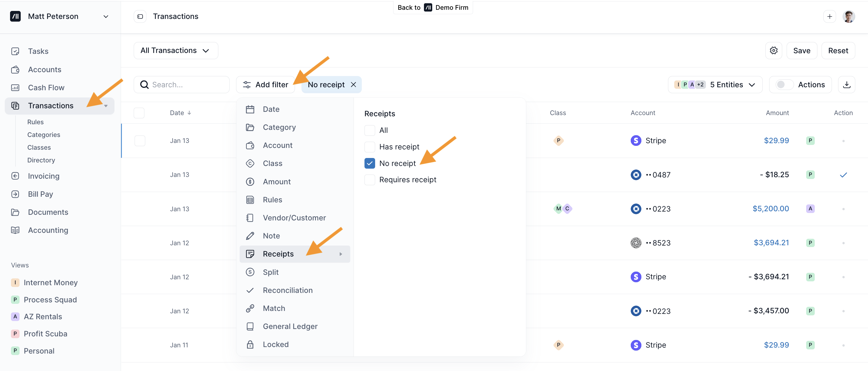Click the plus icon in header
Viewport: 868px width, 371px height.
pos(829,16)
